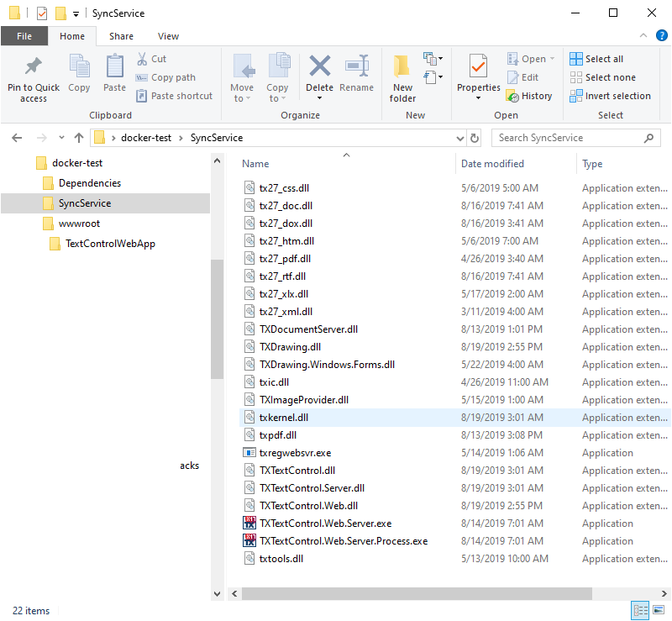The width and height of the screenshot is (672, 621).
Task: Click docker-test in the address bar
Action: pos(146,138)
